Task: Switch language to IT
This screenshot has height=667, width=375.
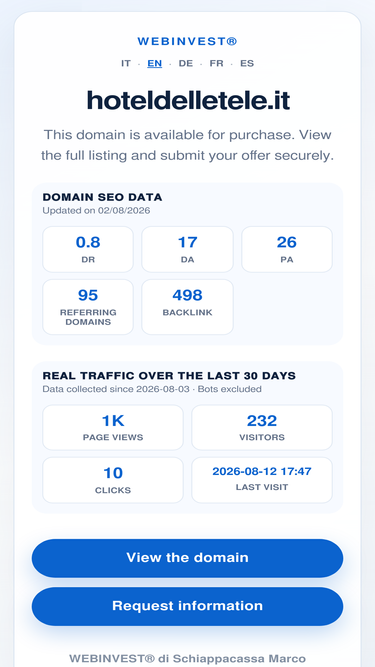Action: click(x=126, y=63)
